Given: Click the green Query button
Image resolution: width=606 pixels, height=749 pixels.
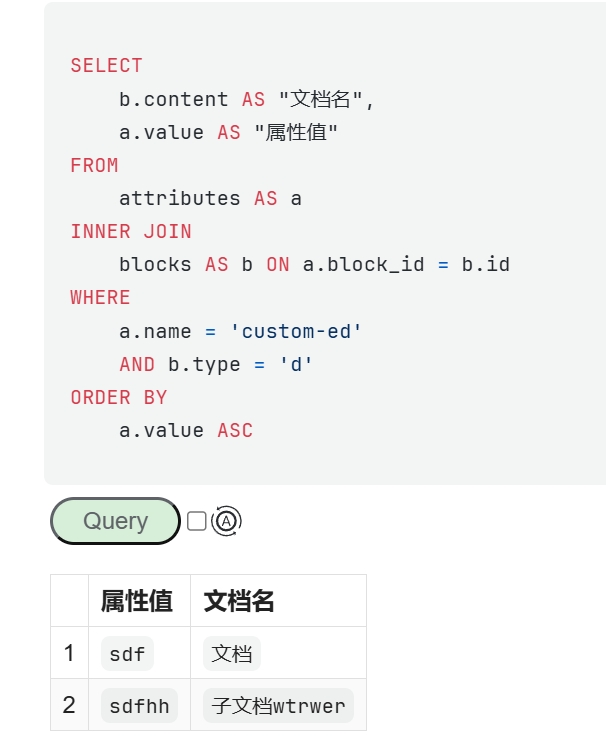Looking at the screenshot, I should (x=115, y=521).
